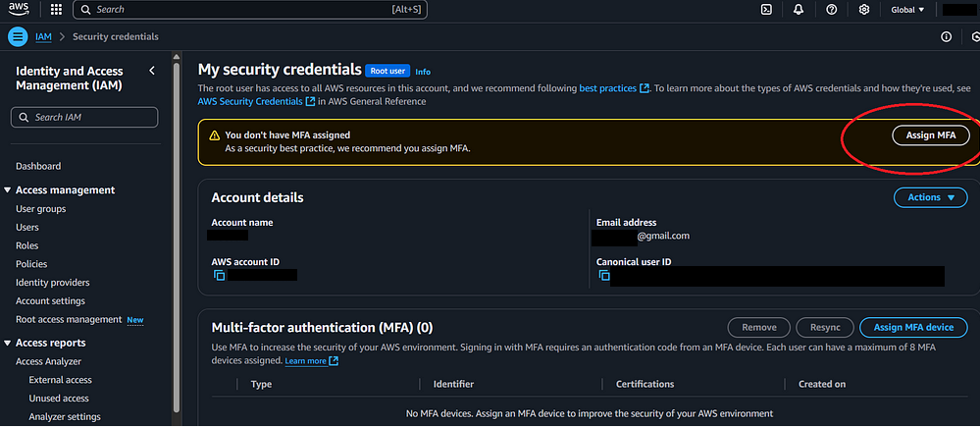The image size is (980, 429).
Task: Open the settings gear in top bar
Action: pyautogui.click(x=863, y=10)
